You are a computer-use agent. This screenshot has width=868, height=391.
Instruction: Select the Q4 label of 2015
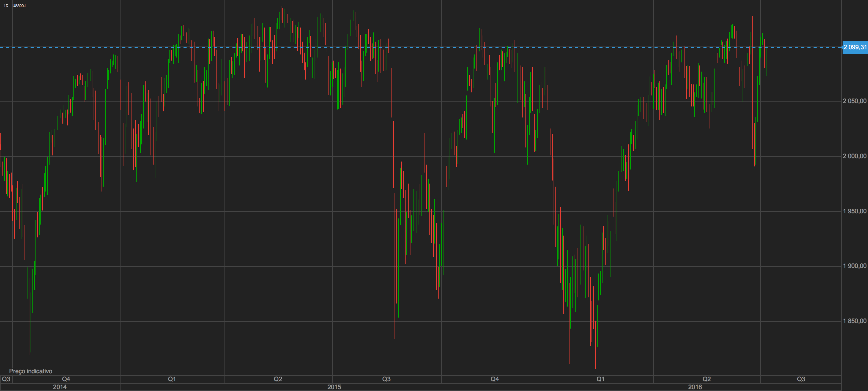pyautogui.click(x=495, y=379)
